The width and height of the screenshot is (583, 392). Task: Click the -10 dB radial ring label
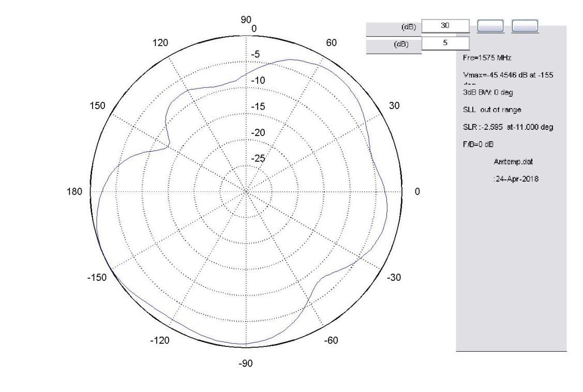coord(257,81)
